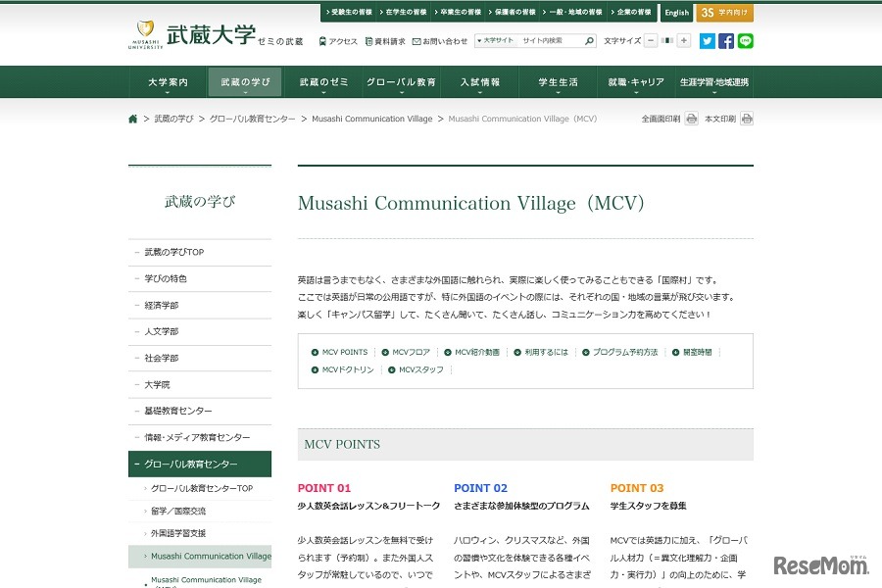Click the site search magnifier icon
Viewport: 882px width, 588px height.
588,41
